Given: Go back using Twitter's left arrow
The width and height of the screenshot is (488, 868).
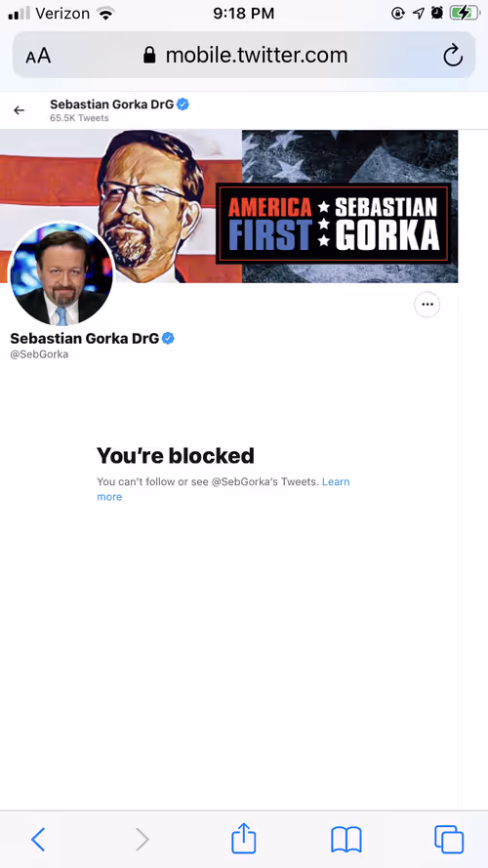Looking at the screenshot, I should click(20, 110).
